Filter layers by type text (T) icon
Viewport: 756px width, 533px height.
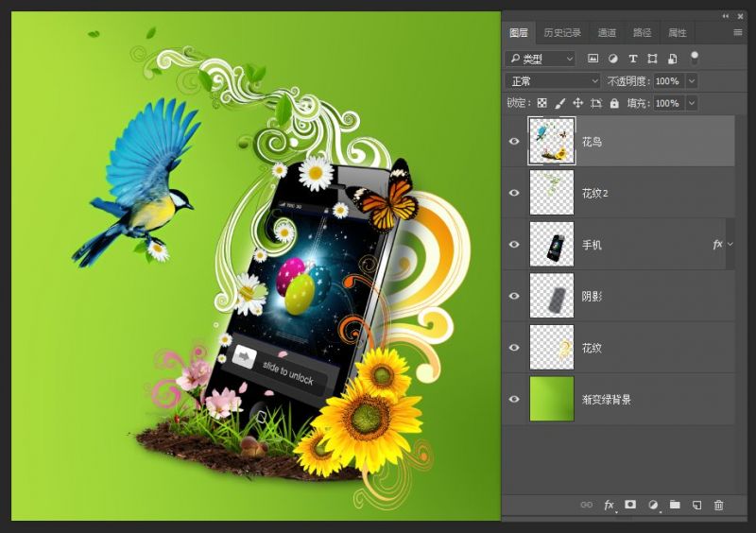(x=633, y=59)
